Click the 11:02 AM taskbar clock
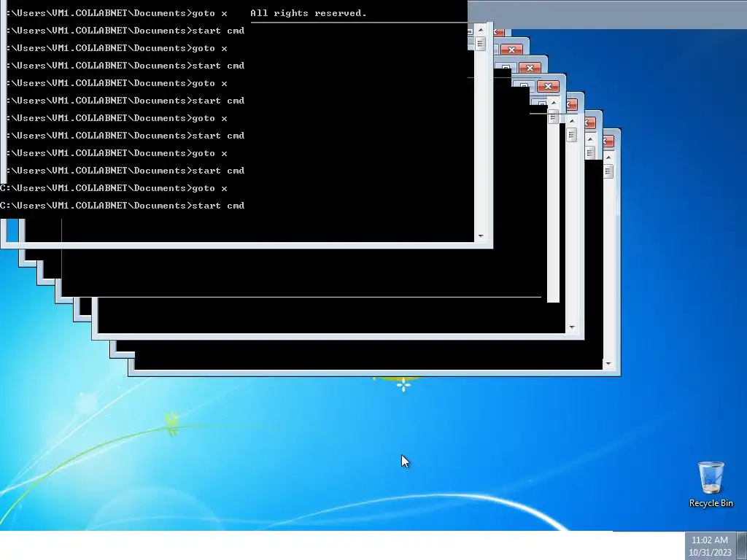Viewport: 747px width, 560px height. point(709,540)
